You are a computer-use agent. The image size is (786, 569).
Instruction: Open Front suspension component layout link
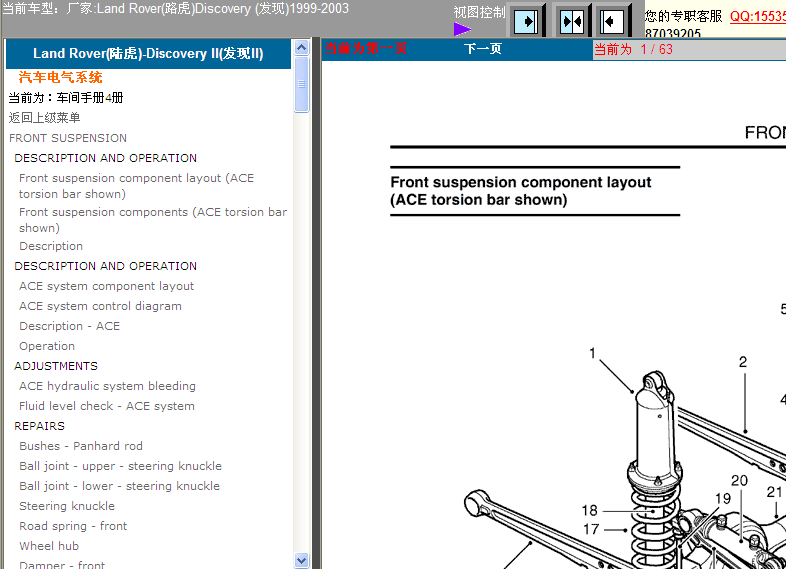tap(136, 186)
